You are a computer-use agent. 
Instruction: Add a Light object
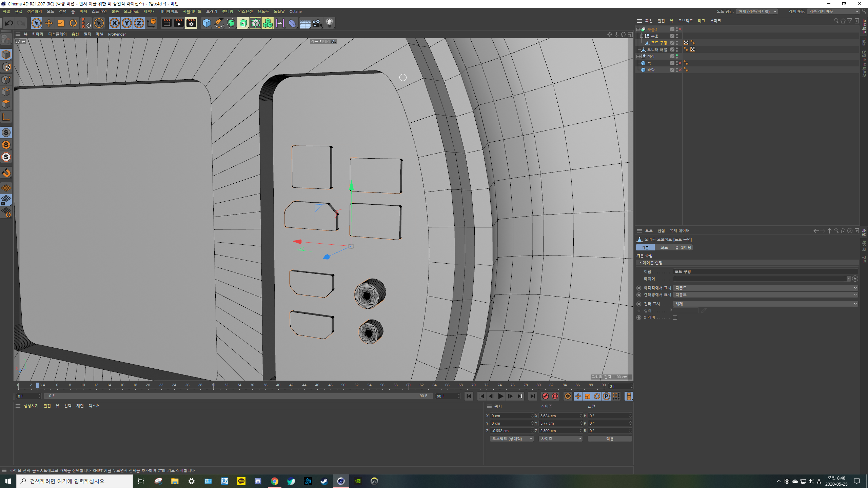coord(329,23)
